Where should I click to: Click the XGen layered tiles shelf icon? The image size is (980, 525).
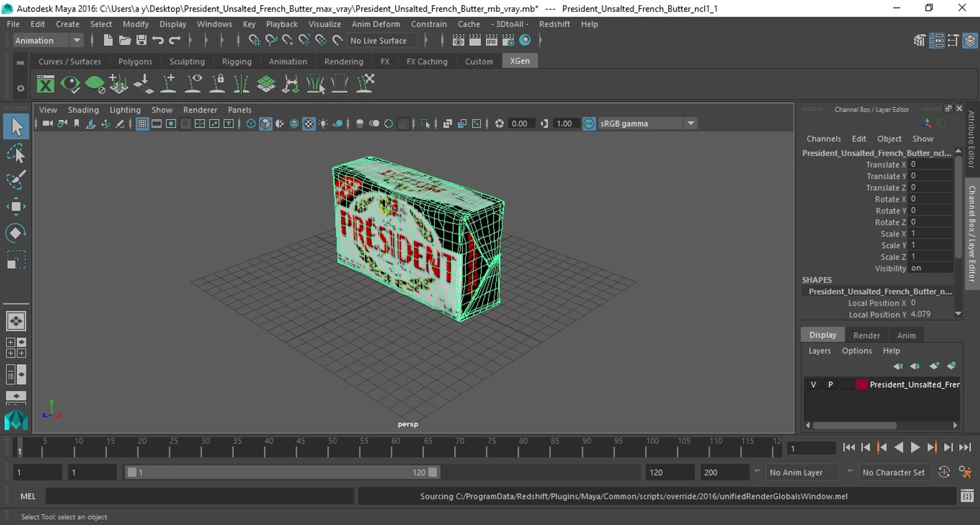point(266,84)
